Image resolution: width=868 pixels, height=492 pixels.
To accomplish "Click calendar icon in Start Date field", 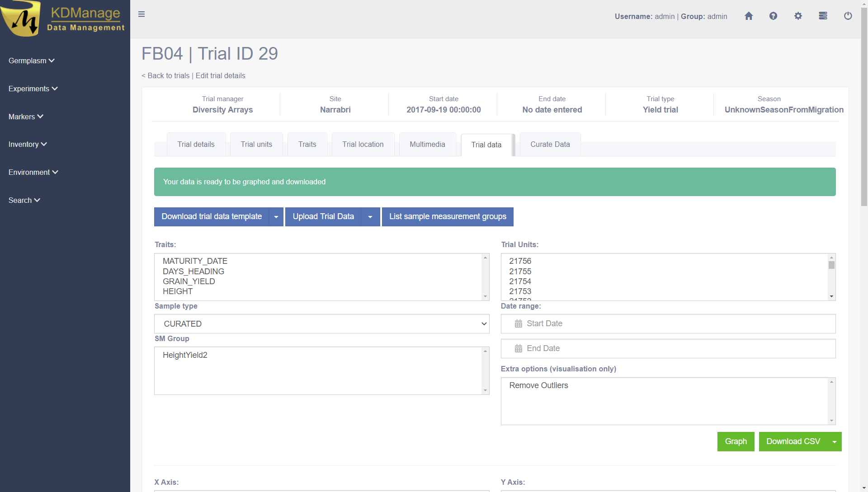I will [519, 324].
